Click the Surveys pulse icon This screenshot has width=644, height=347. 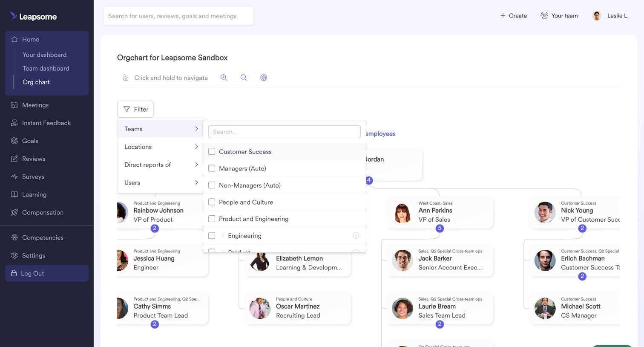pos(14,176)
